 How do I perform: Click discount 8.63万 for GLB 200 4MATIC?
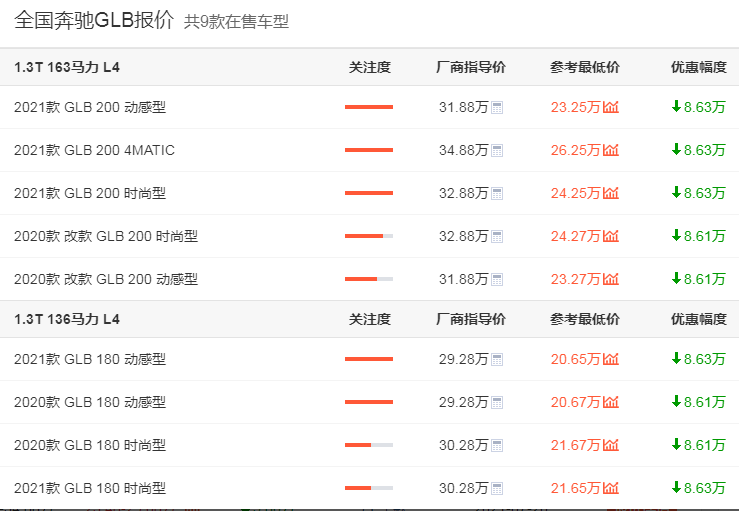point(698,150)
